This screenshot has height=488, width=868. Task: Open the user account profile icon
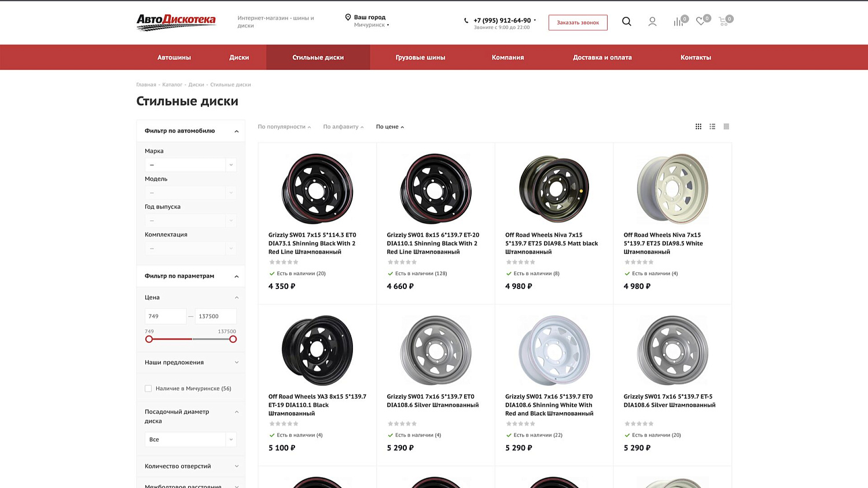(x=652, y=21)
